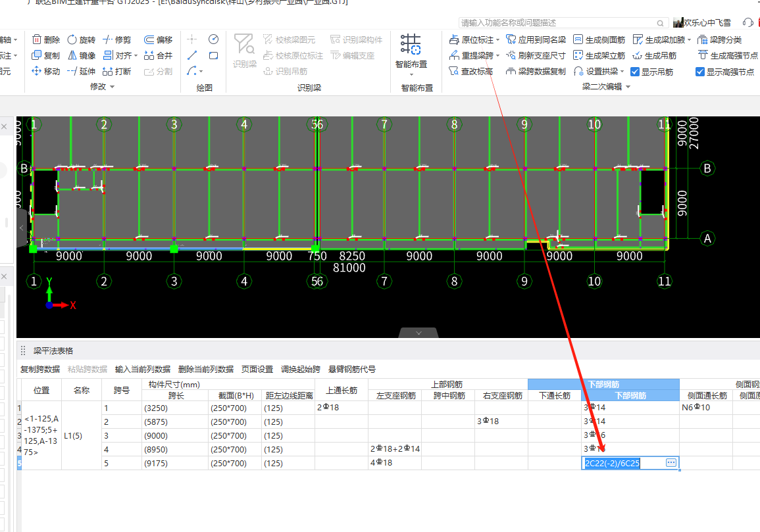Click the 4⌀18 left support cell
Viewport: 760px width, 532px height.
[395, 463]
